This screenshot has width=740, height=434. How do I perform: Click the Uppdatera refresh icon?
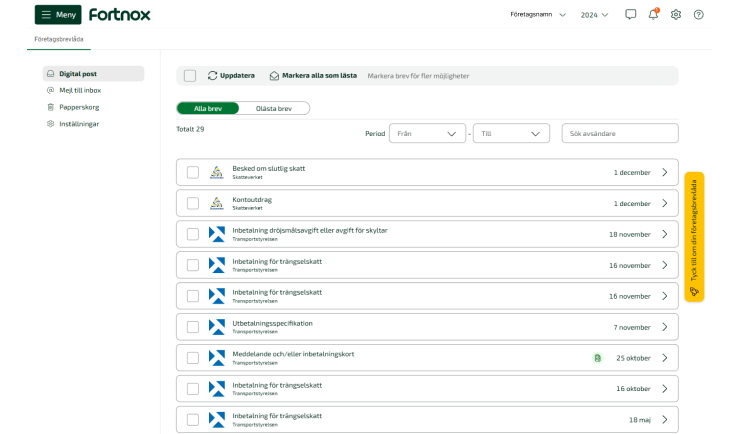(x=212, y=75)
